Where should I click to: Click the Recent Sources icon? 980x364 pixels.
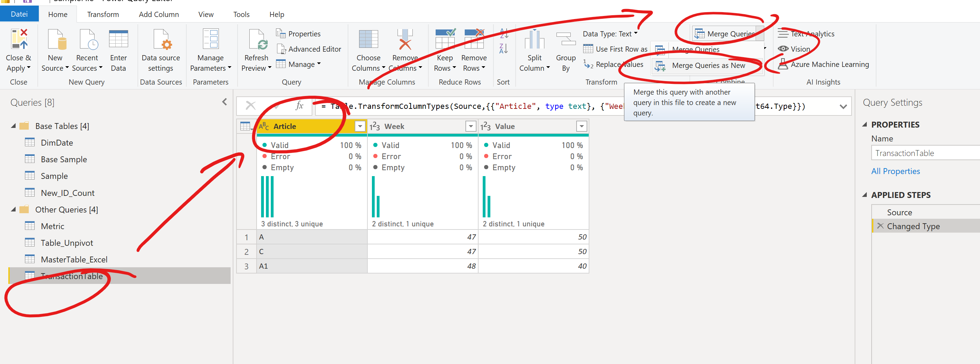(x=88, y=39)
